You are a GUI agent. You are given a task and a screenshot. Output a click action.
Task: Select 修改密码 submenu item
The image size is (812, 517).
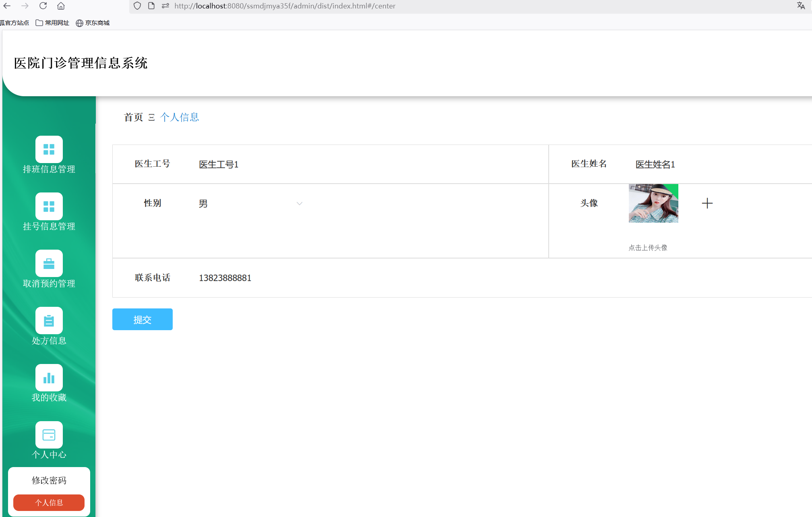point(49,480)
